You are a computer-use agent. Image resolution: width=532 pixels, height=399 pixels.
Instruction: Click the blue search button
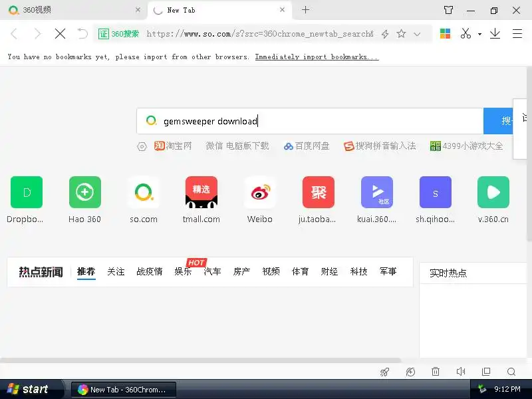point(498,121)
